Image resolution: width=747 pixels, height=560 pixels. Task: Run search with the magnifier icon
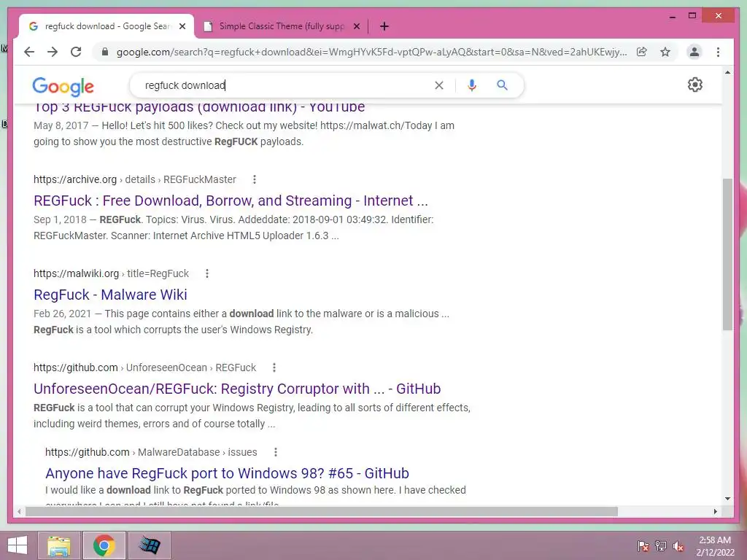point(502,85)
